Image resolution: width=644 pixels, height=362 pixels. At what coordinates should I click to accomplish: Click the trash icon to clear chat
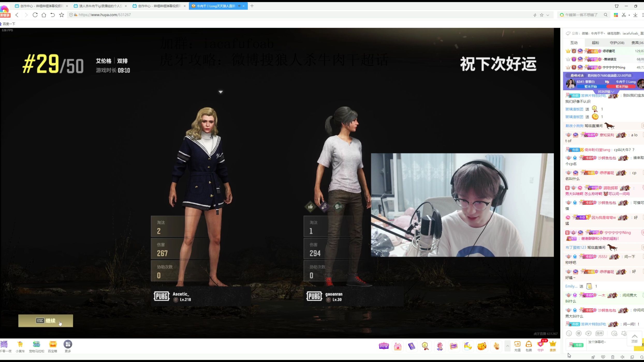613,357
